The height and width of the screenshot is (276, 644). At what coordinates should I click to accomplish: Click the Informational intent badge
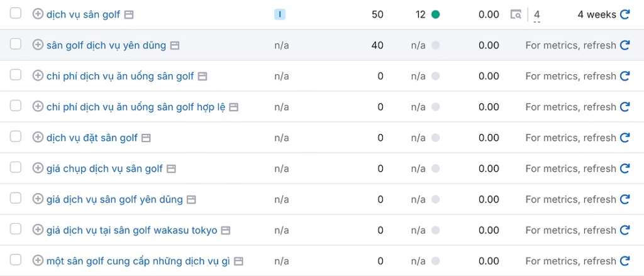pos(280,14)
